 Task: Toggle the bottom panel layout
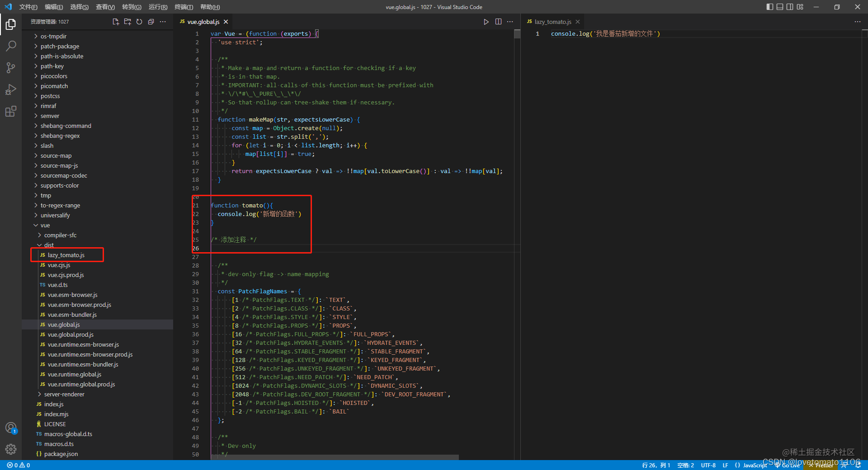(x=780, y=7)
